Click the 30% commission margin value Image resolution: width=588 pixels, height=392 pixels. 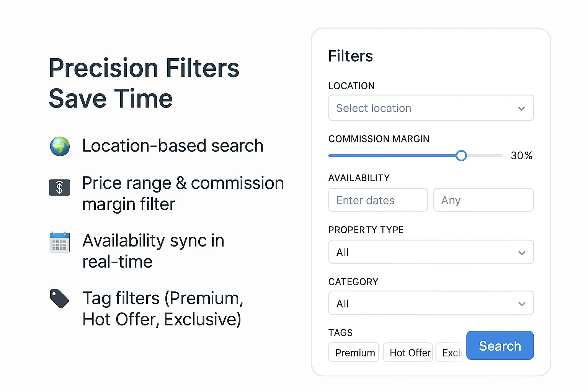click(x=521, y=156)
